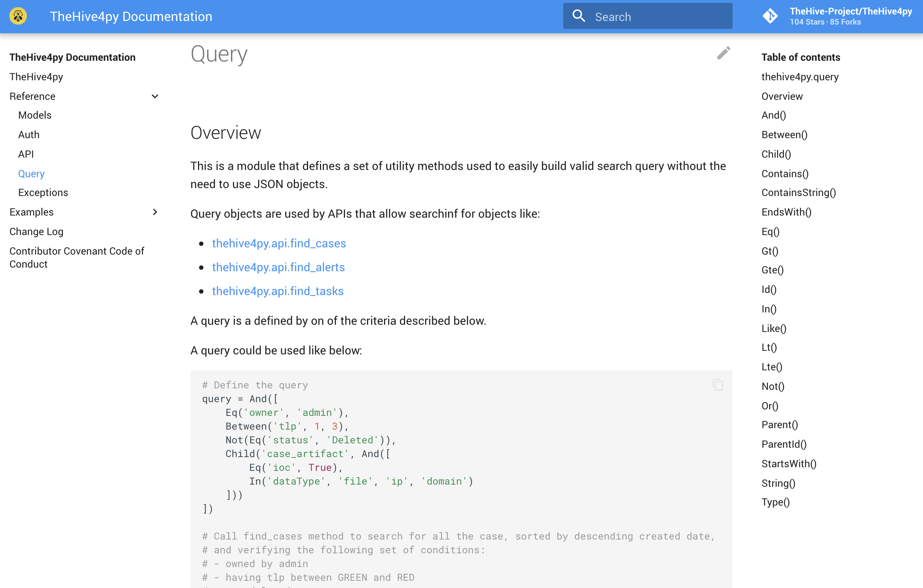The image size is (923, 588).
Task: Expand the Reference dropdown in sidebar
Action: coord(32,96)
